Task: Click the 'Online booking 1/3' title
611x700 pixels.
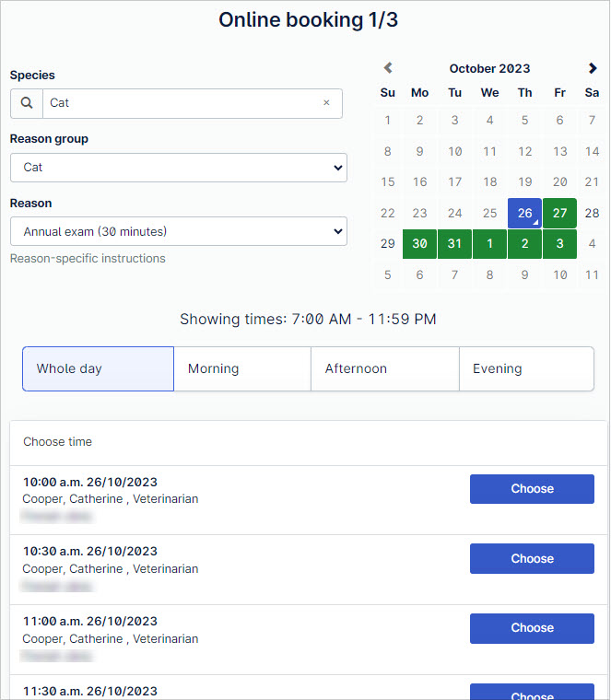Action: pos(308,20)
